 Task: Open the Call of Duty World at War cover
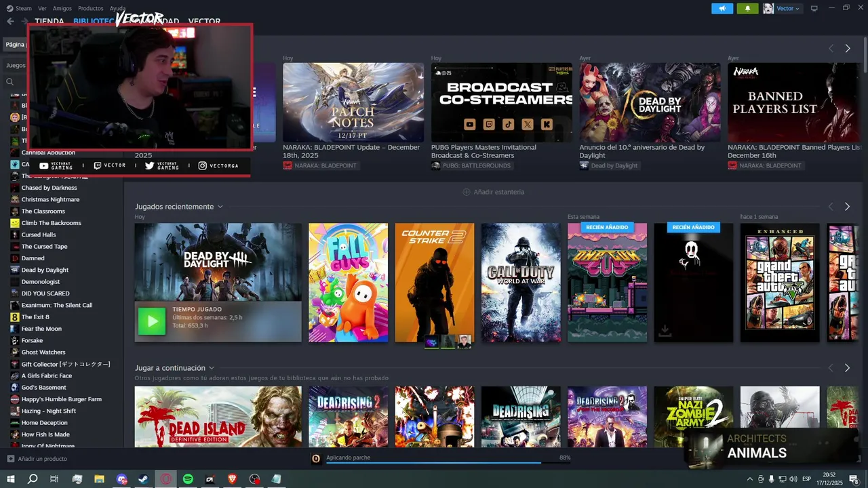tap(521, 283)
